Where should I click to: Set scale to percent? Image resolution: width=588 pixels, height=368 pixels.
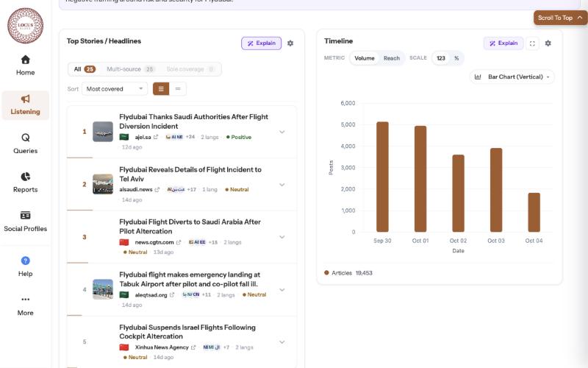[456, 58]
